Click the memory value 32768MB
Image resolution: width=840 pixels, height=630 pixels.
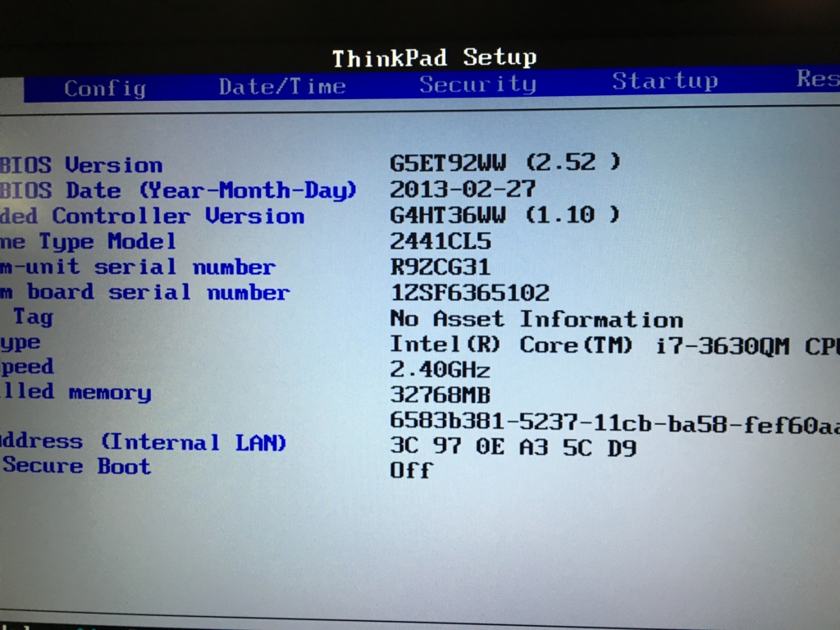[440, 395]
